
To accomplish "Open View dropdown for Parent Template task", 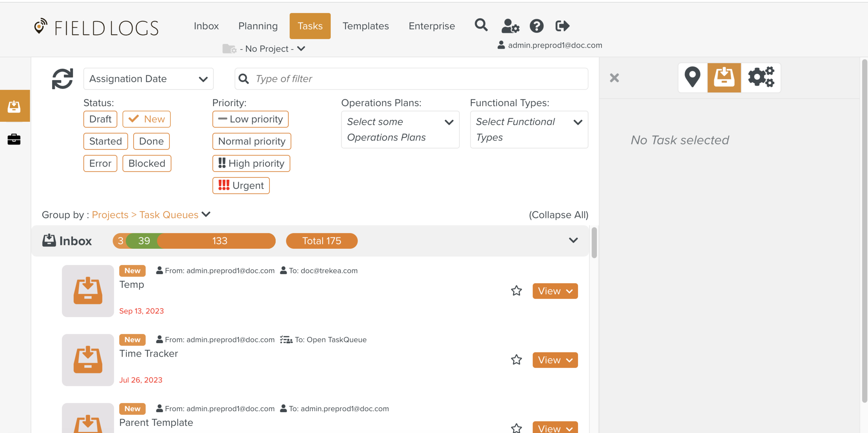I will (x=555, y=428).
